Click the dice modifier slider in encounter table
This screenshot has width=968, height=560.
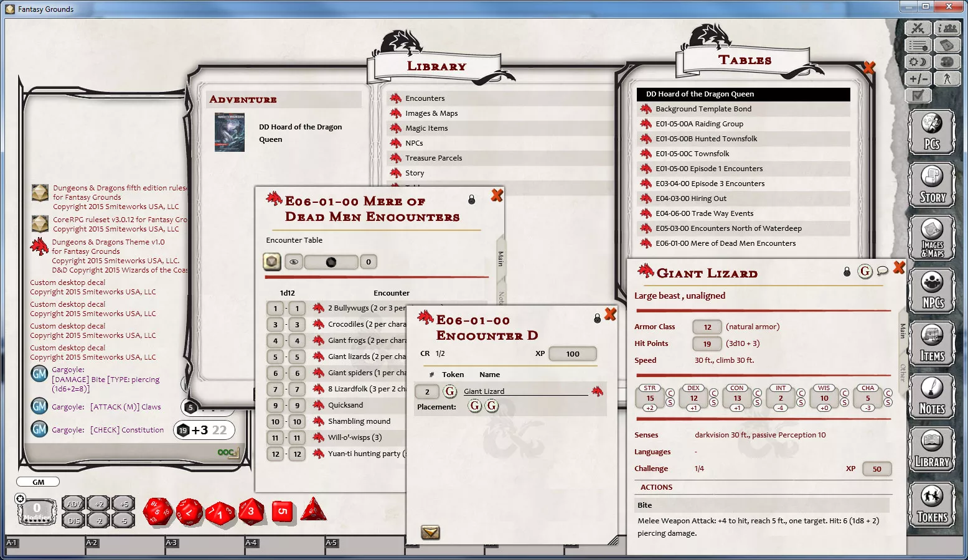(x=331, y=262)
